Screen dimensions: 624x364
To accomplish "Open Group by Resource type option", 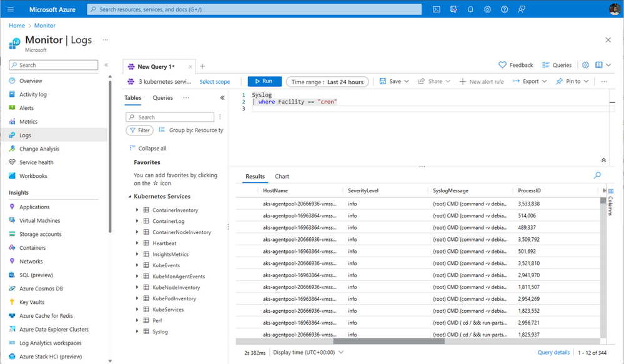I will (x=191, y=130).
